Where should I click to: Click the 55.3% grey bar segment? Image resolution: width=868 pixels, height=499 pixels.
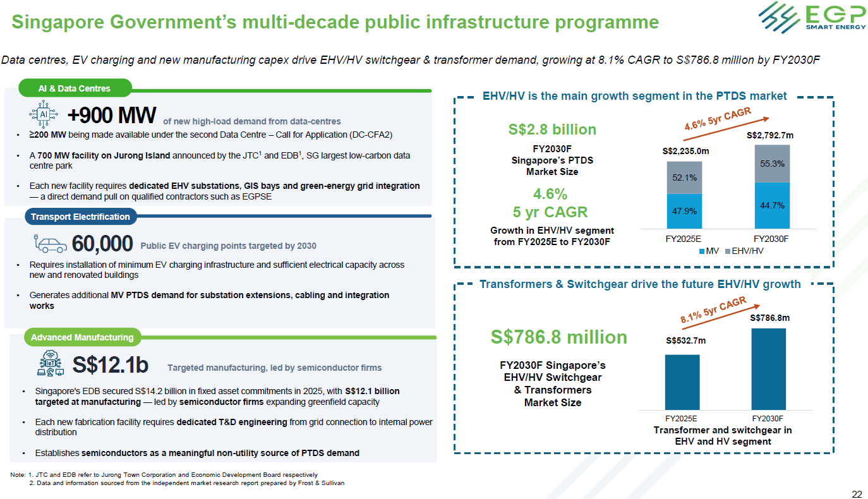click(772, 164)
